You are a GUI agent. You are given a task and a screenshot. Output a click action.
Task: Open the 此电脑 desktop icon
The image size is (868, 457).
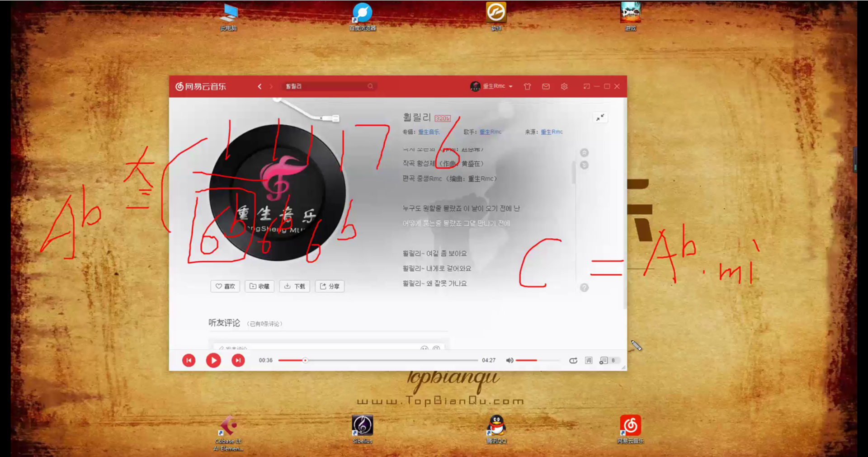[229, 17]
